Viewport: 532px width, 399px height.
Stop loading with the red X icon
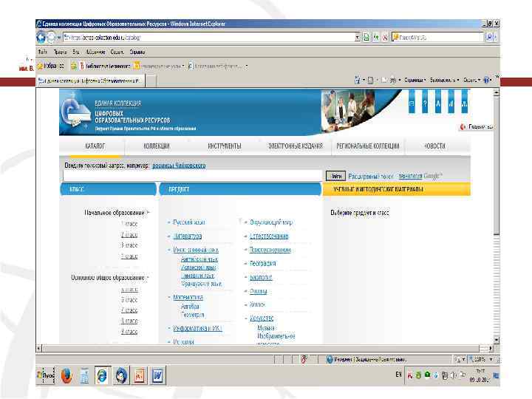coord(385,38)
